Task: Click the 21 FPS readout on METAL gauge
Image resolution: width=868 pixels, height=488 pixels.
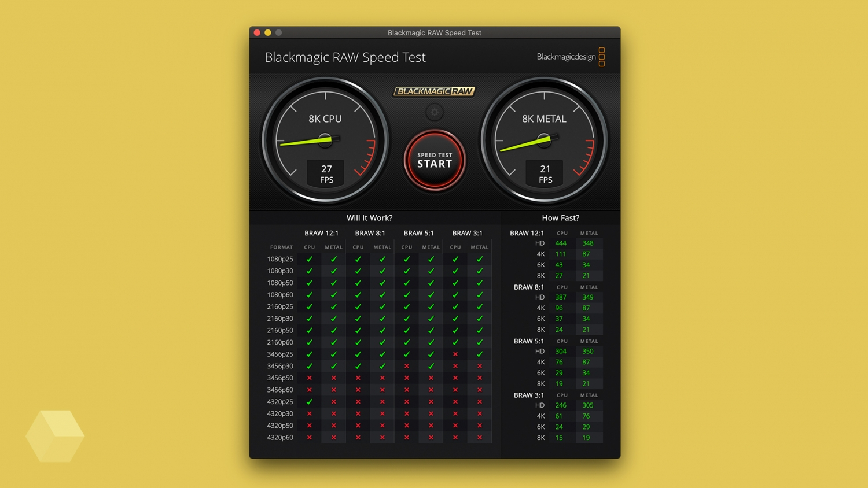Action: click(x=545, y=173)
